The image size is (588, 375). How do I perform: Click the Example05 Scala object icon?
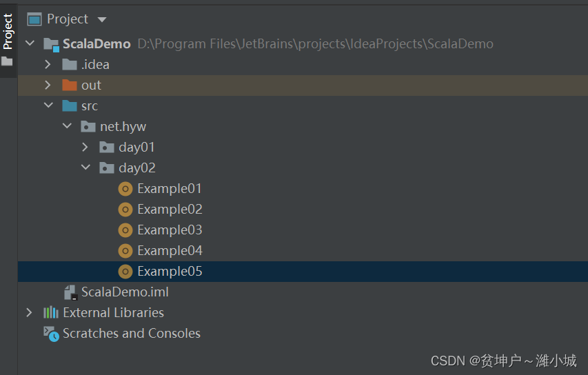tap(125, 272)
